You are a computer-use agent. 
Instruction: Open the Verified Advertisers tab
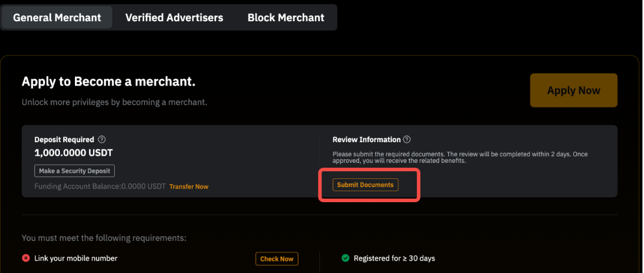(174, 18)
